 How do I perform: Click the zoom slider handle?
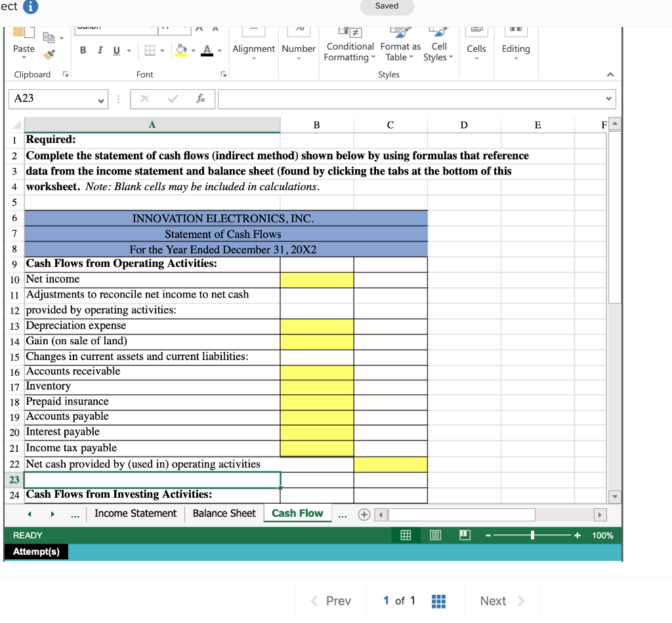tap(532, 535)
